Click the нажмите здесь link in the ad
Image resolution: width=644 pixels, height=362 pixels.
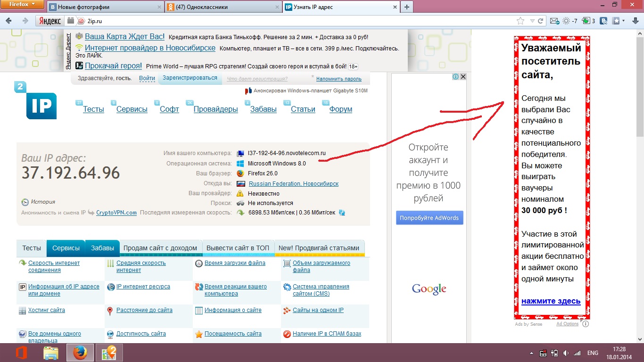point(551,301)
